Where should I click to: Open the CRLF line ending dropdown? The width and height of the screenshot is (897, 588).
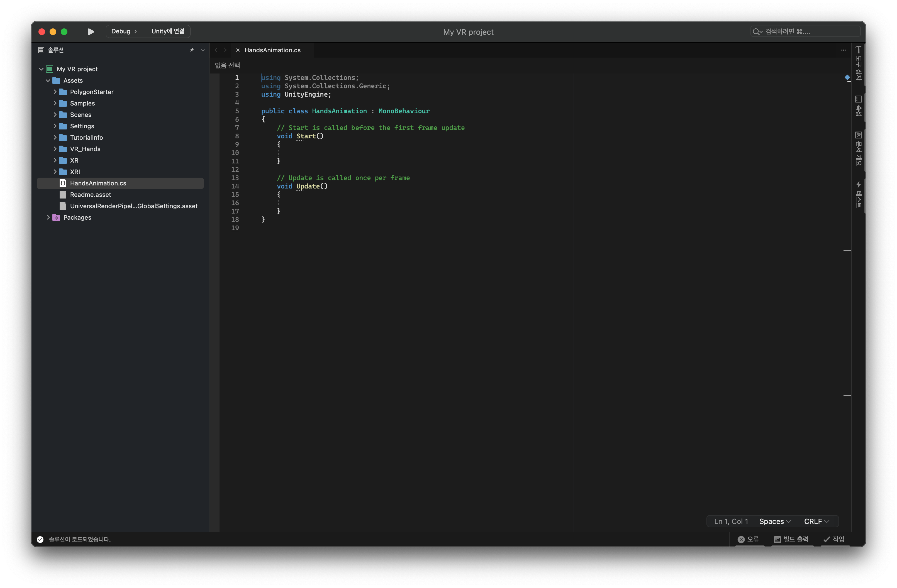[816, 521]
